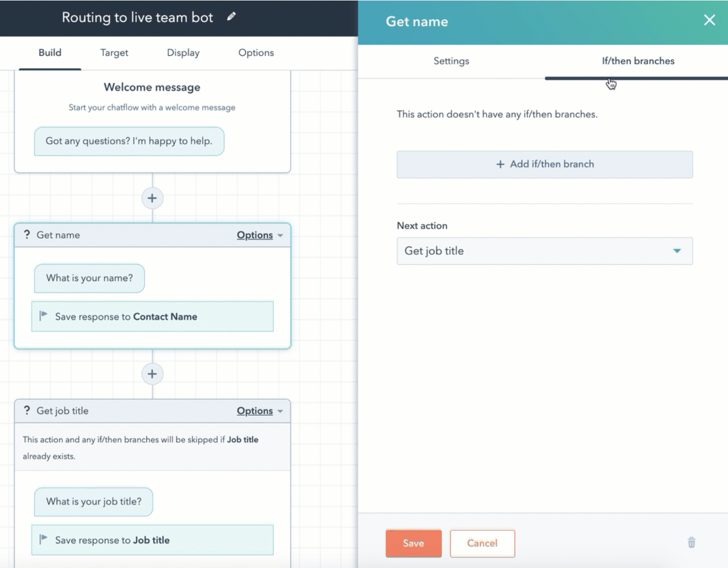Image resolution: width=728 pixels, height=568 pixels.
Task: Click the flag icon beside Job title response
Action: click(44, 539)
